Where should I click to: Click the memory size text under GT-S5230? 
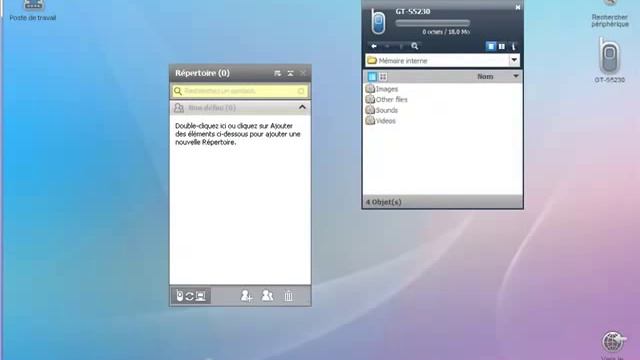[x=446, y=32]
